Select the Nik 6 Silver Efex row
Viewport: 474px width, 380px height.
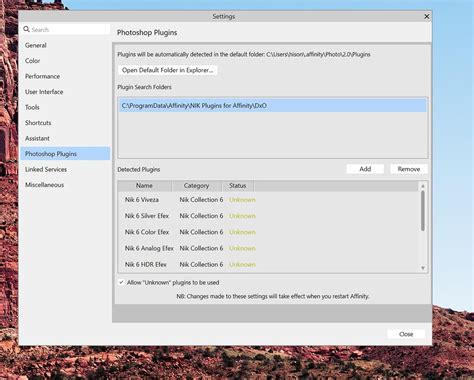pos(268,216)
